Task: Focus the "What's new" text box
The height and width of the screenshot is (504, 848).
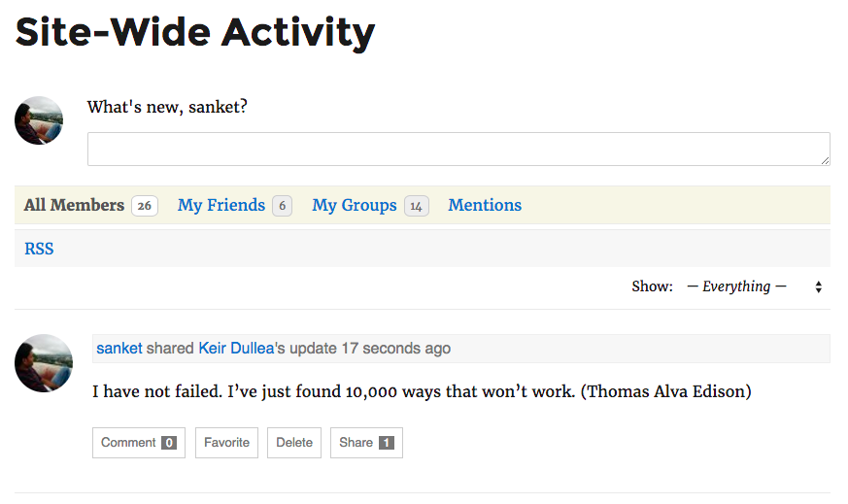Action: click(x=458, y=150)
